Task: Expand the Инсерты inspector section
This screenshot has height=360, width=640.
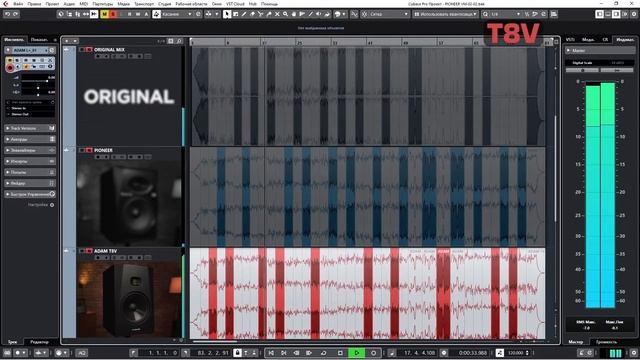Action: [x=30, y=161]
